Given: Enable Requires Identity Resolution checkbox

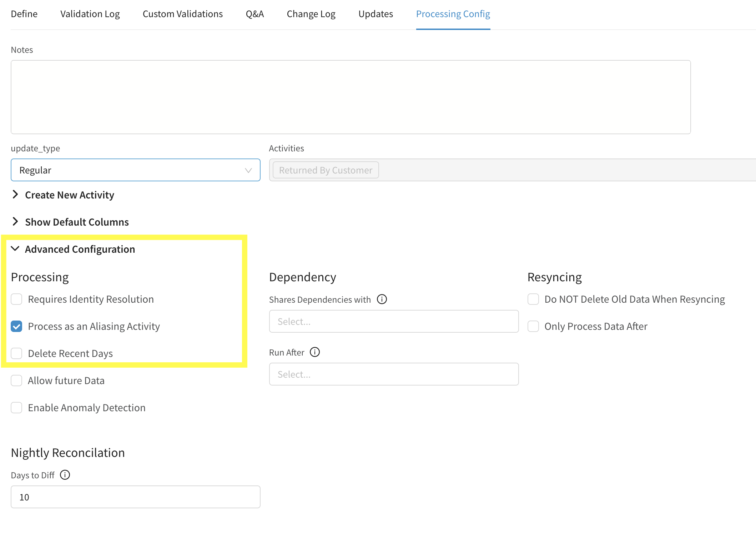Looking at the screenshot, I should tap(16, 299).
